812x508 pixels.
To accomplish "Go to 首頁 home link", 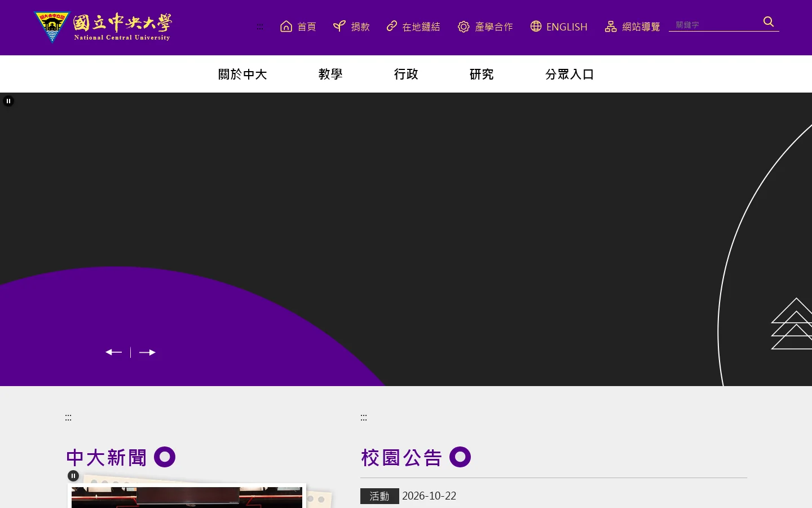I will pos(298,27).
